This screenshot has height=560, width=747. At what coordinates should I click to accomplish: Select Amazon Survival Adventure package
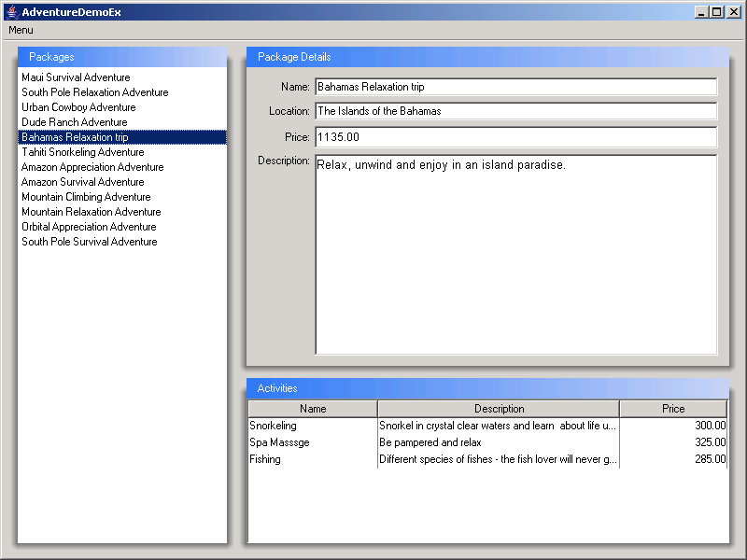coord(122,182)
